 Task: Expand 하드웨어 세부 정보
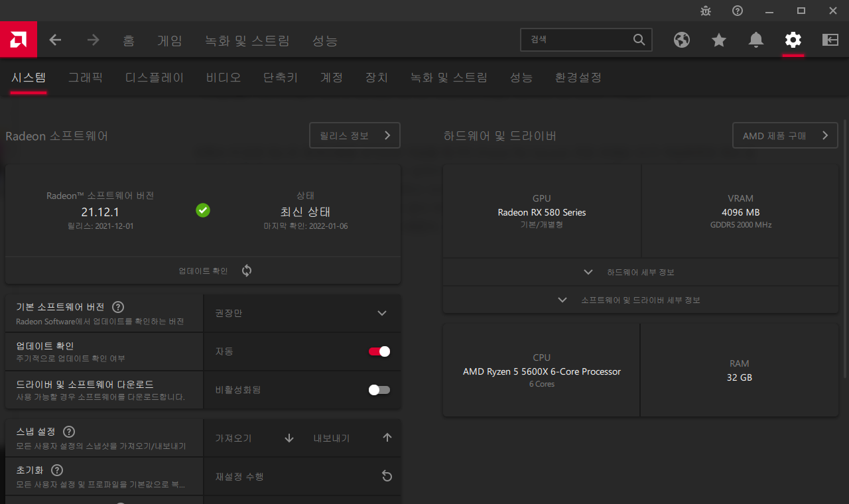click(641, 272)
